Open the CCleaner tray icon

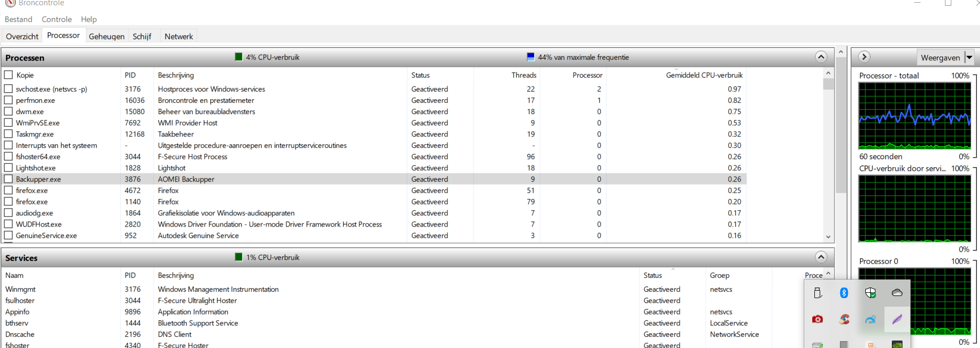coord(844,319)
